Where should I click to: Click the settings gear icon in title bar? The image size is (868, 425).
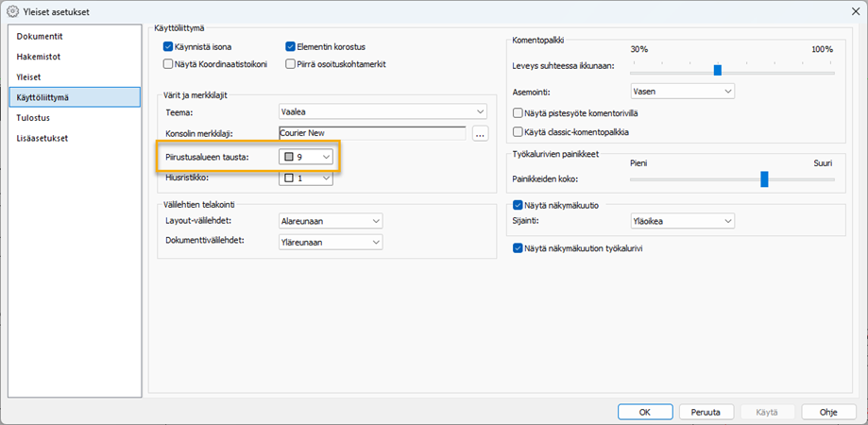(x=12, y=12)
